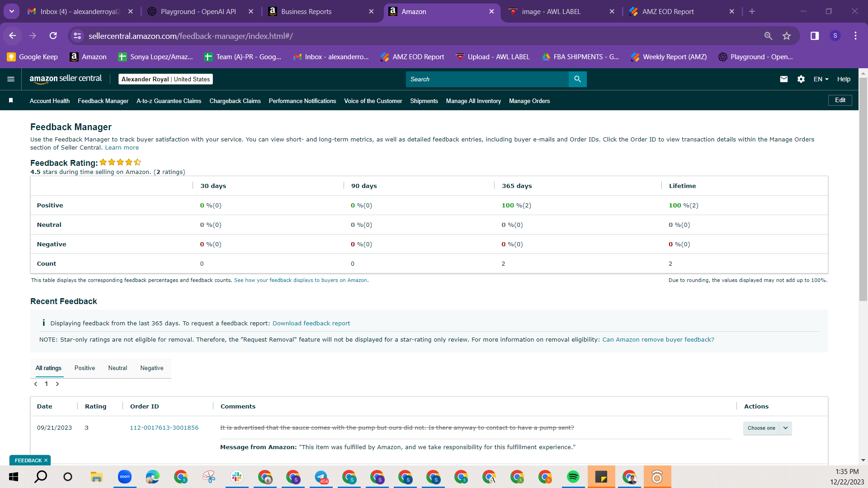Launch Zoom from the taskbar
The width and height of the screenshot is (868, 488).
pos(125,477)
